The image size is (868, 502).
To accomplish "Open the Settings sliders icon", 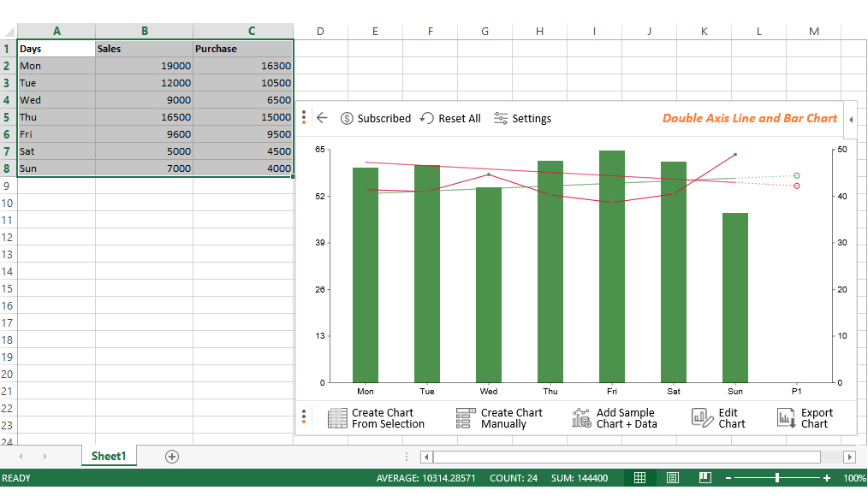I will tap(501, 118).
